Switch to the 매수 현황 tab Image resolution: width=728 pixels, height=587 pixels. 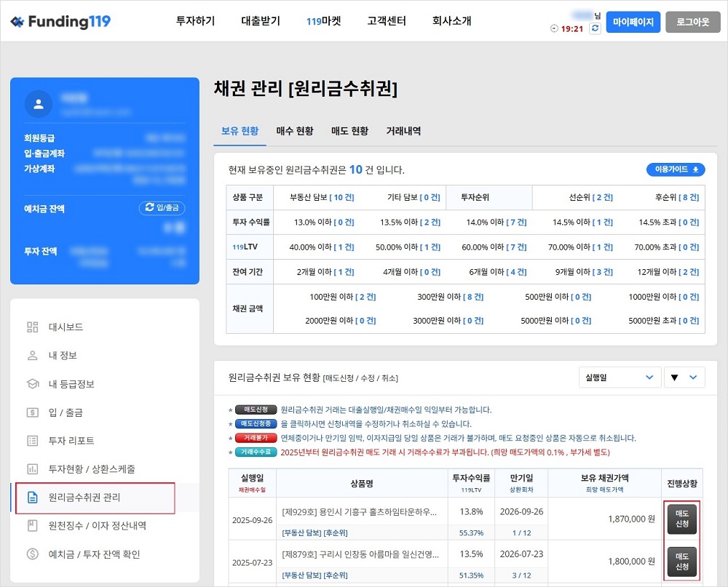pyautogui.click(x=295, y=132)
